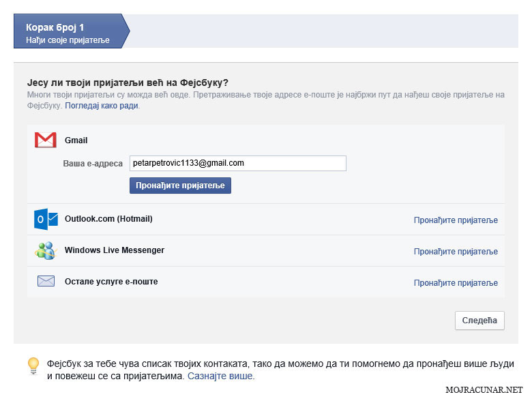This screenshot has width=532, height=399.
Task: Click inside the Gmail email address field
Action: tap(238, 163)
